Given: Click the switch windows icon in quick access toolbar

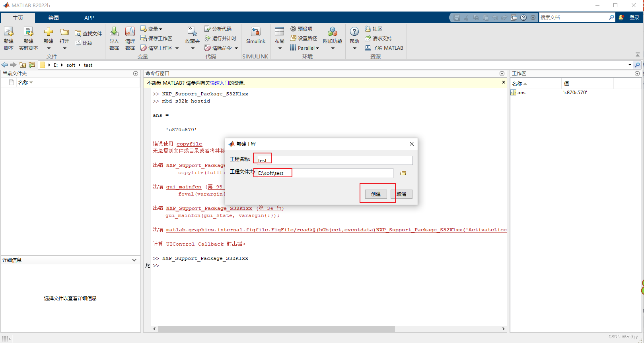Looking at the screenshot, I should [x=514, y=17].
